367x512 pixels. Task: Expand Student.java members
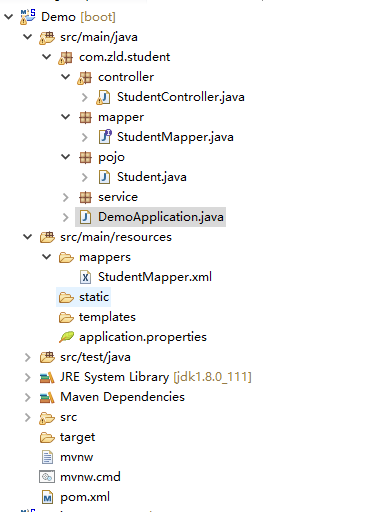click(85, 177)
